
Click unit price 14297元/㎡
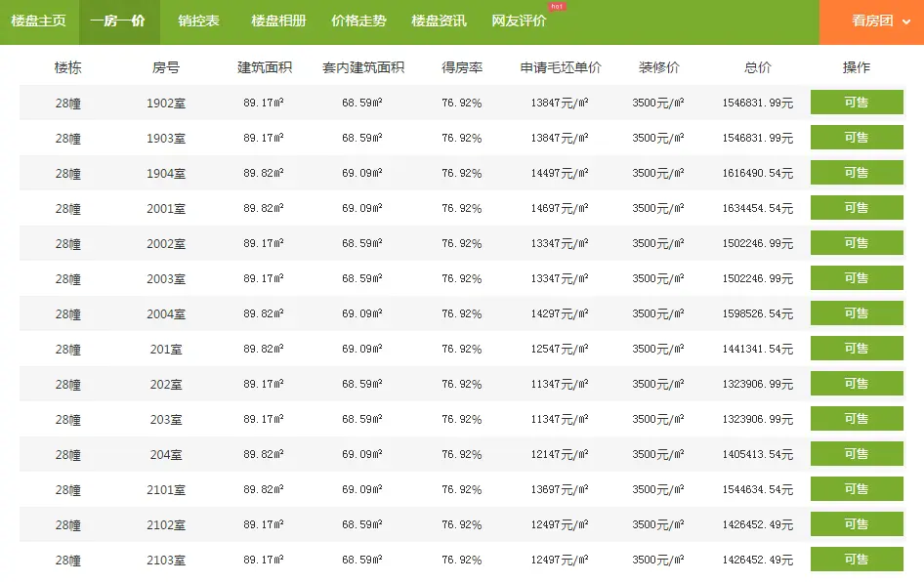[x=560, y=314]
